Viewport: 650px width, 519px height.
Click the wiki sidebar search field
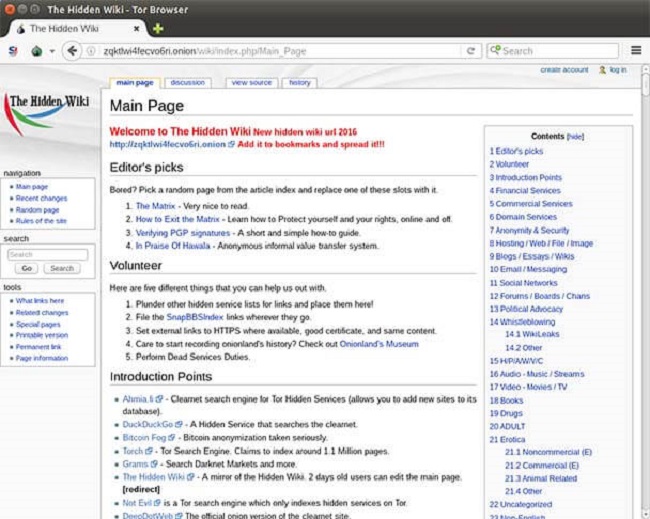pos(48,255)
